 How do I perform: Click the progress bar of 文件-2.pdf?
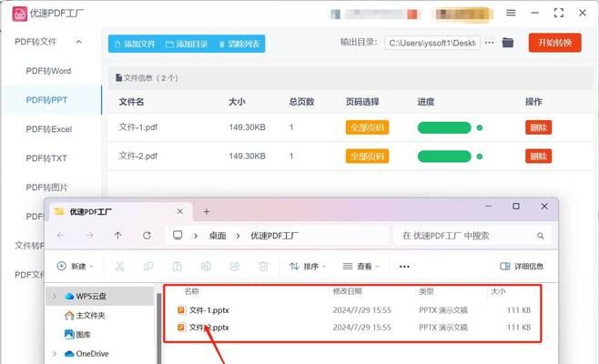pyautogui.click(x=444, y=157)
